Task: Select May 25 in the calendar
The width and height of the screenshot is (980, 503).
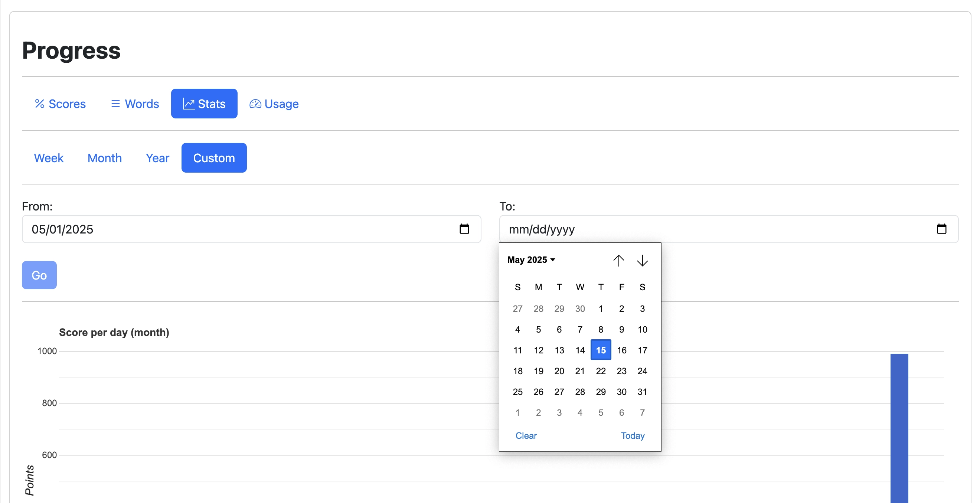Action: click(x=518, y=392)
